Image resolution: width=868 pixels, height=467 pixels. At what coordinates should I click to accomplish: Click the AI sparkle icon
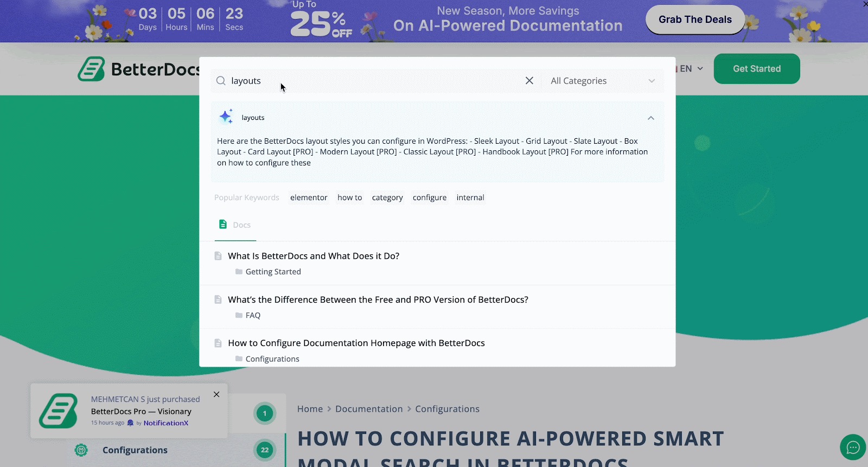(x=226, y=117)
